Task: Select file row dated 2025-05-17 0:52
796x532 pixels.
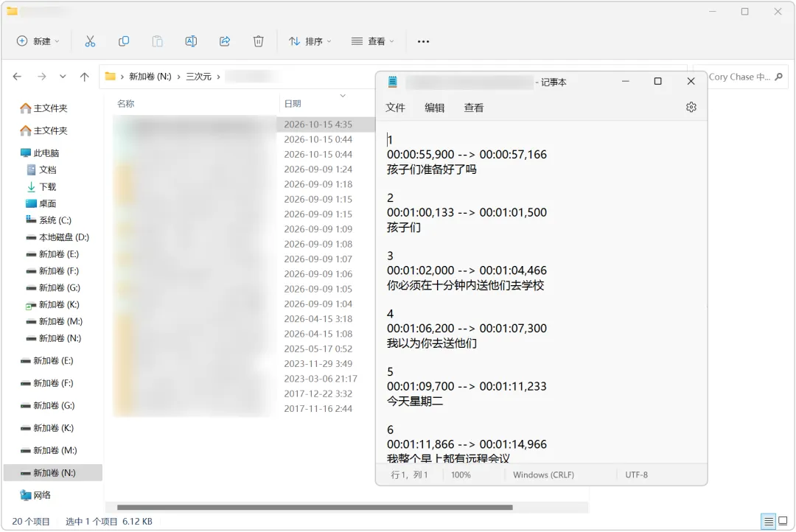Action: click(x=244, y=349)
